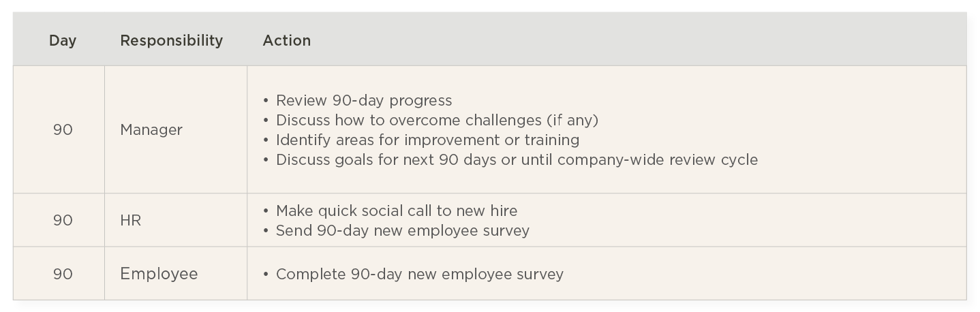Click 'Make quick social call to new hire'
This screenshot has height=312, width=980.
[x=397, y=211]
